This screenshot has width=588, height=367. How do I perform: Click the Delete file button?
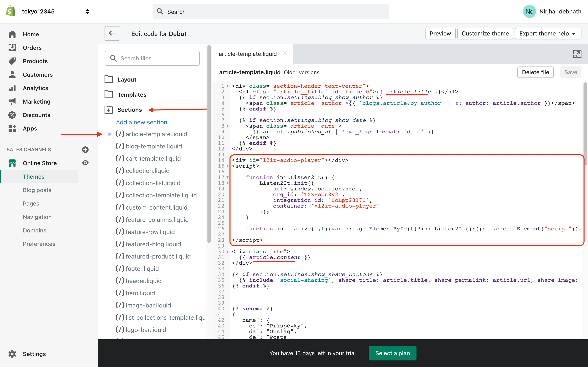click(535, 72)
